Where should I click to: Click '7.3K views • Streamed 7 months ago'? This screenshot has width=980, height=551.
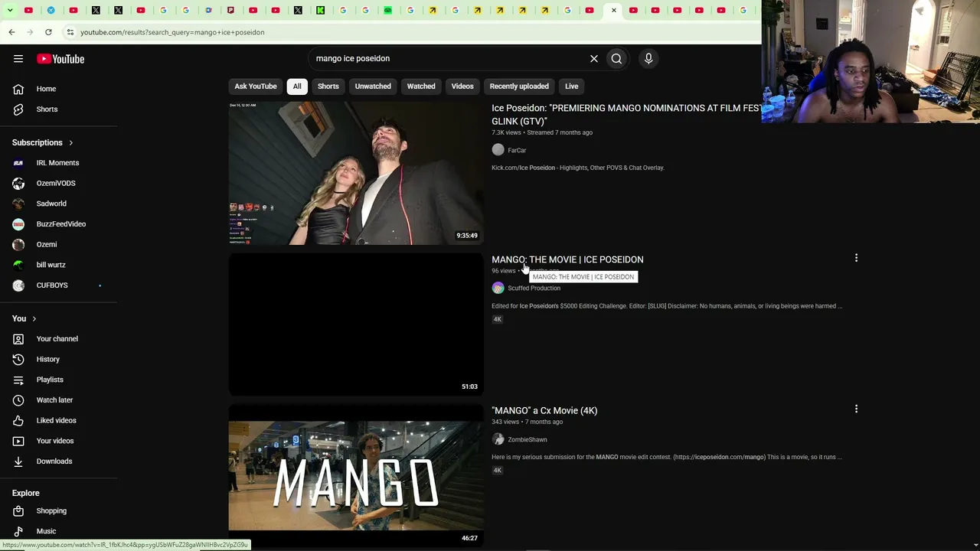[x=542, y=132]
